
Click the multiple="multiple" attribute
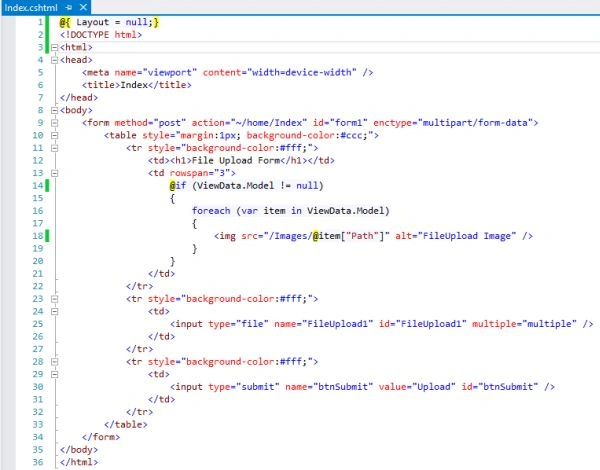[524, 324]
